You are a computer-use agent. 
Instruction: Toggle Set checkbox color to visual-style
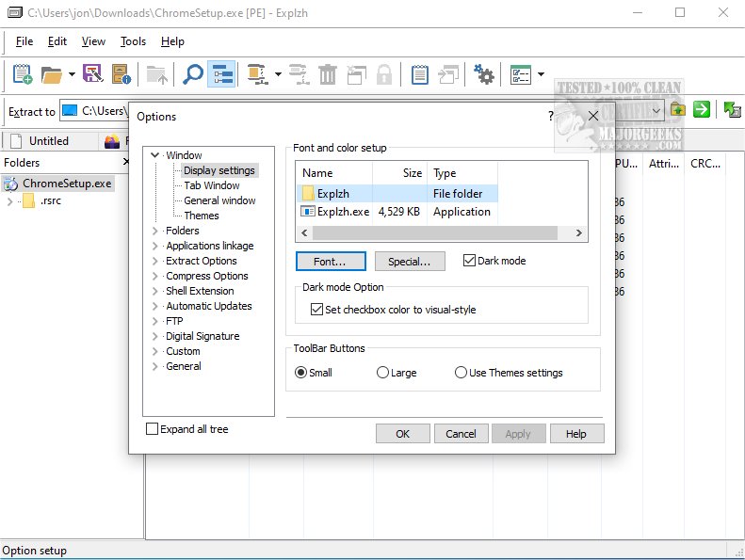click(x=316, y=309)
